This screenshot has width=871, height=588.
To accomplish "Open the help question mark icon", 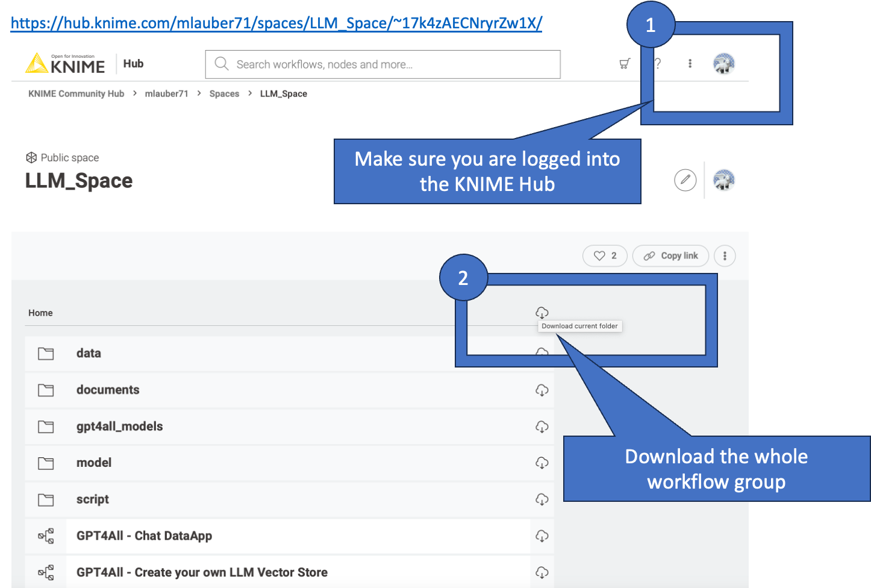I will (658, 63).
